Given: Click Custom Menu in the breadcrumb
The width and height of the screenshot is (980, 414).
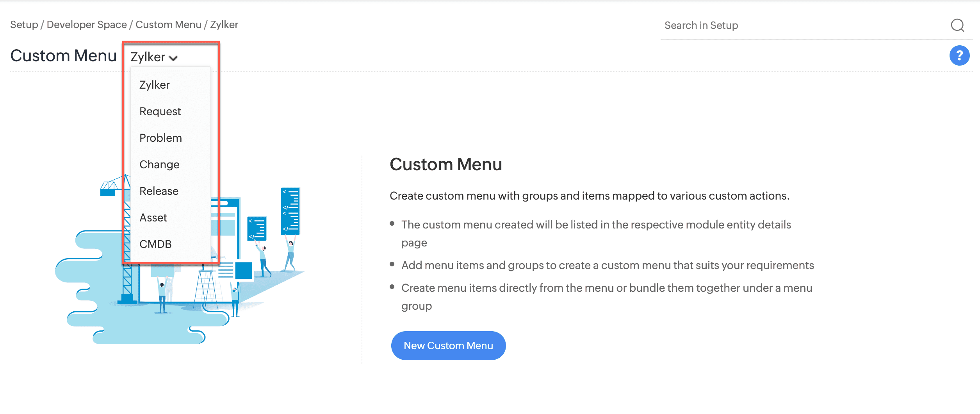Looking at the screenshot, I should click(168, 25).
